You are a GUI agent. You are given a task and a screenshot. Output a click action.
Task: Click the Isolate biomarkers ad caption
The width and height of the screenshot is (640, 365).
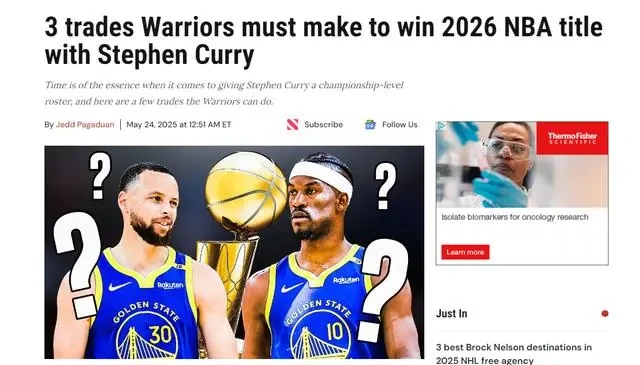515,217
